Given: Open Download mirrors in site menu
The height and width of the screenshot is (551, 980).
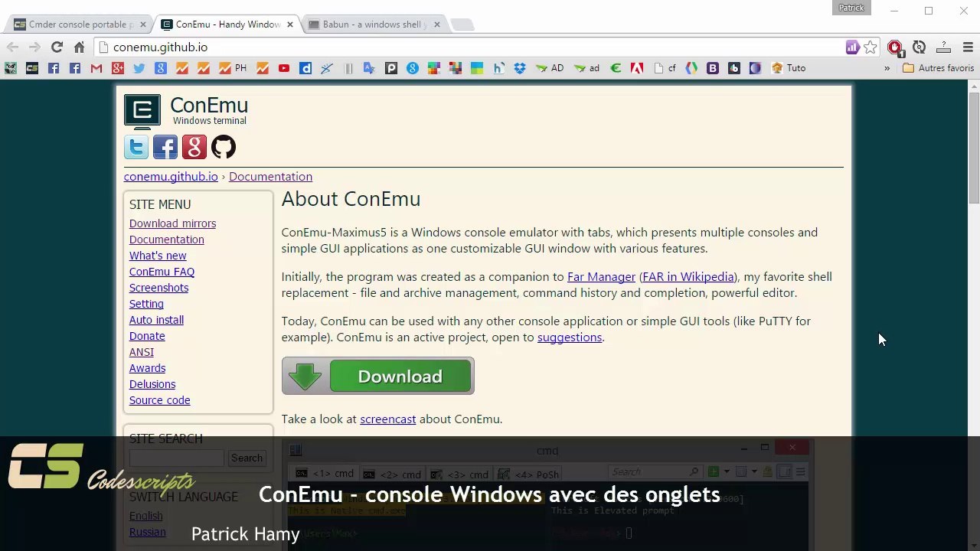Looking at the screenshot, I should [x=172, y=223].
